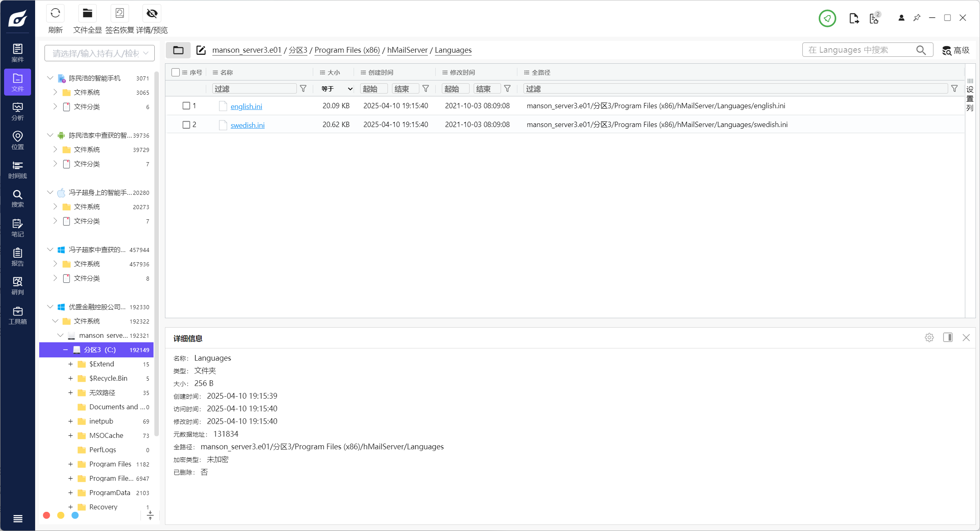Open the 时间线 timeline sidebar icon
The height and width of the screenshot is (531, 980).
tap(18, 170)
